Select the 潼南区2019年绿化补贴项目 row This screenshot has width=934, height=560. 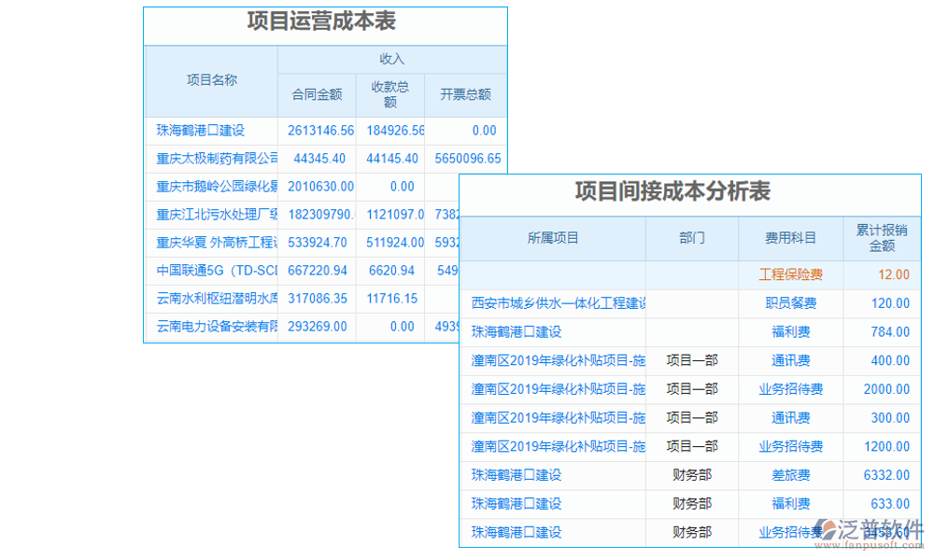[x=554, y=361]
